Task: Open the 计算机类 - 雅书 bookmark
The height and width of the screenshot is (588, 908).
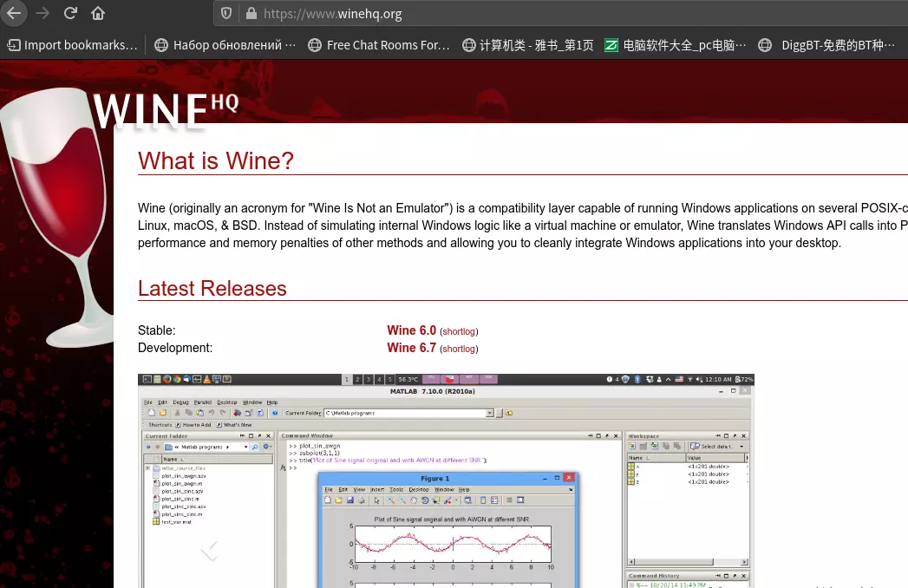Action: click(528, 45)
